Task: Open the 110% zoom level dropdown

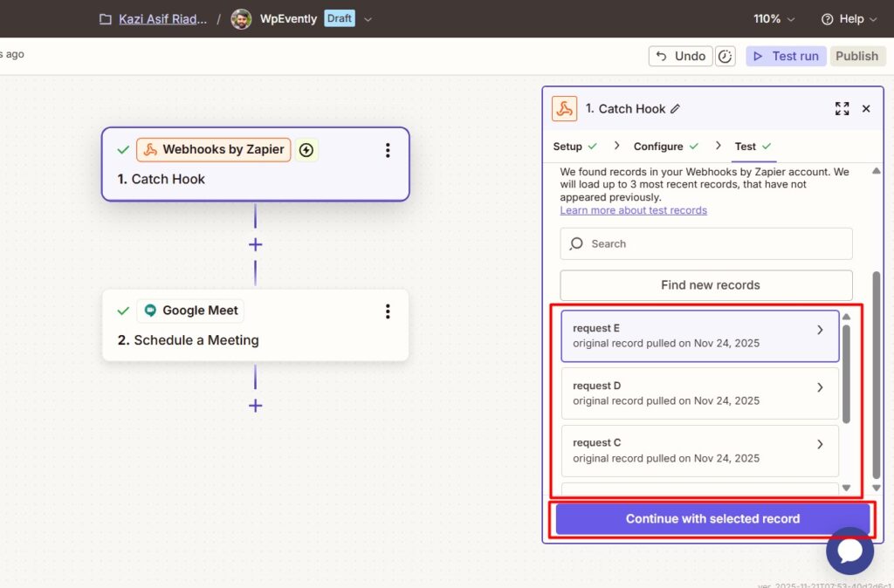Action: pyautogui.click(x=774, y=17)
